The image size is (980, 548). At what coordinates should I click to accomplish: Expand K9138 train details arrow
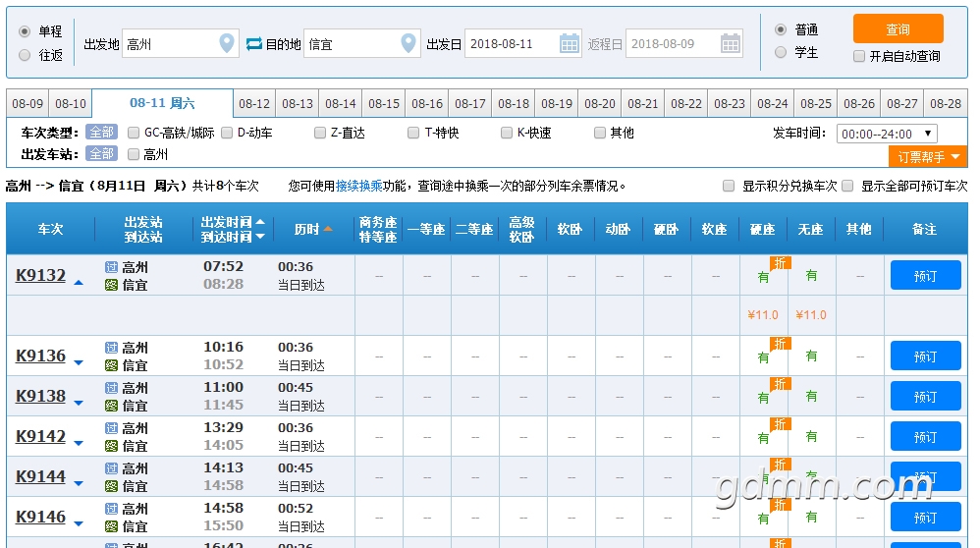tap(79, 403)
